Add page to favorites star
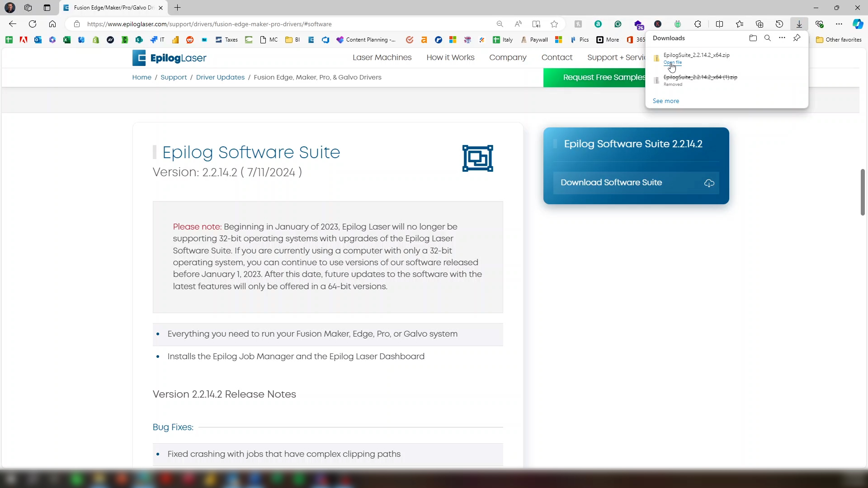The width and height of the screenshot is (868, 488). (x=554, y=24)
